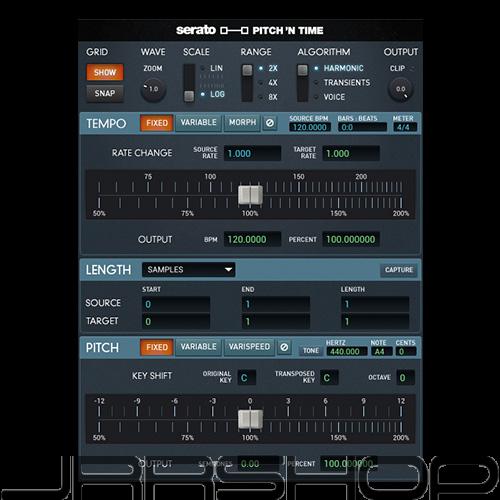Click the Wave Zoom knob
Screen dimensions: 500x500
click(153, 90)
